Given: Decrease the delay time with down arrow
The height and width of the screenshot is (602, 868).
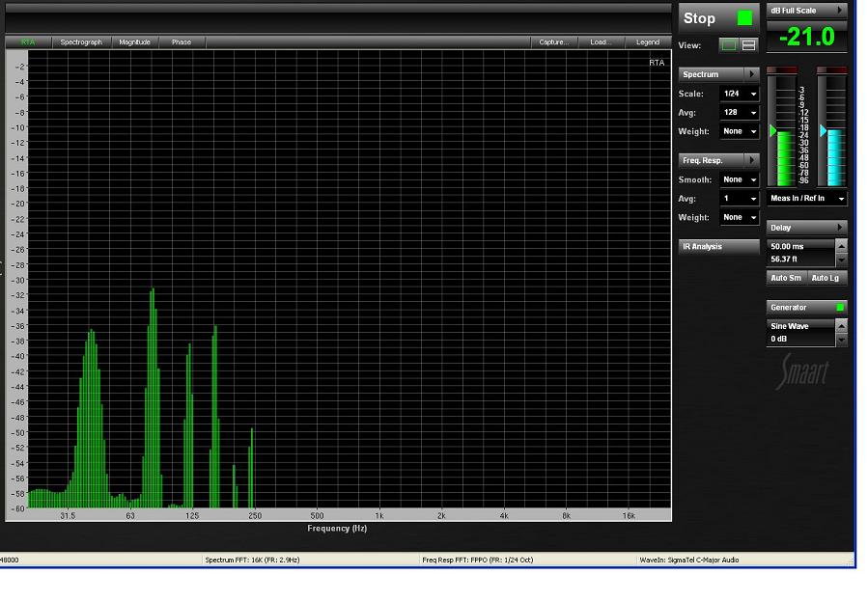Looking at the screenshot, I should (841, 260).
